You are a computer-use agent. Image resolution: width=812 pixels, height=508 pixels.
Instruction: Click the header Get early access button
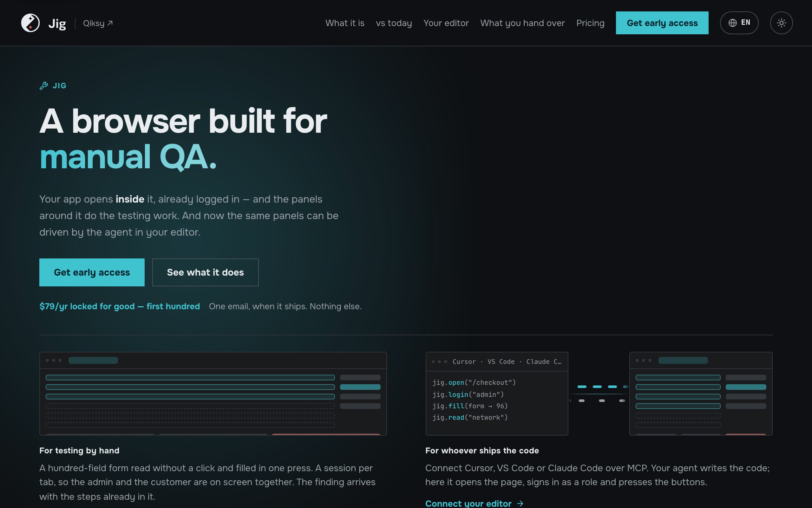click(662, 23)
